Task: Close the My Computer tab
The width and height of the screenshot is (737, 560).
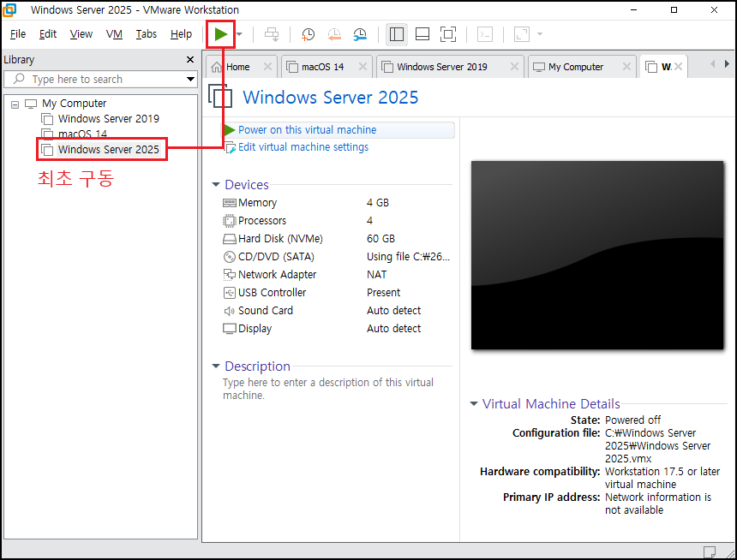Action: click(626, 67)
